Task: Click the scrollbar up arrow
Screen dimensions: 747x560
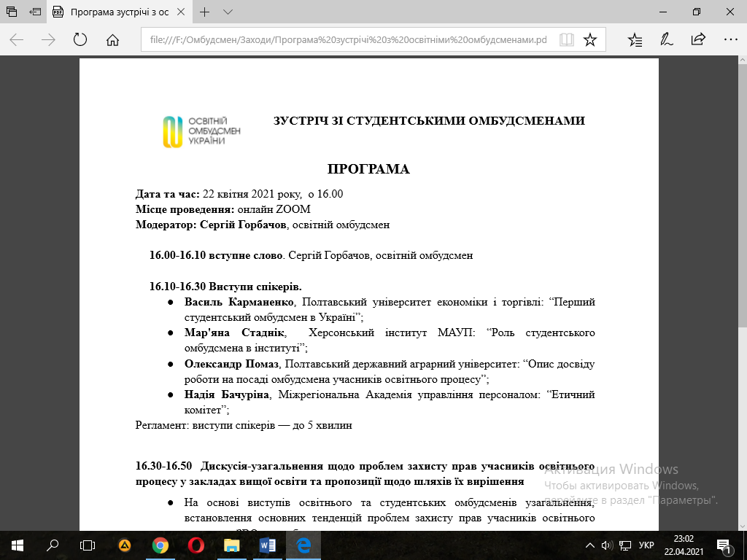Action: pos(742,60)
